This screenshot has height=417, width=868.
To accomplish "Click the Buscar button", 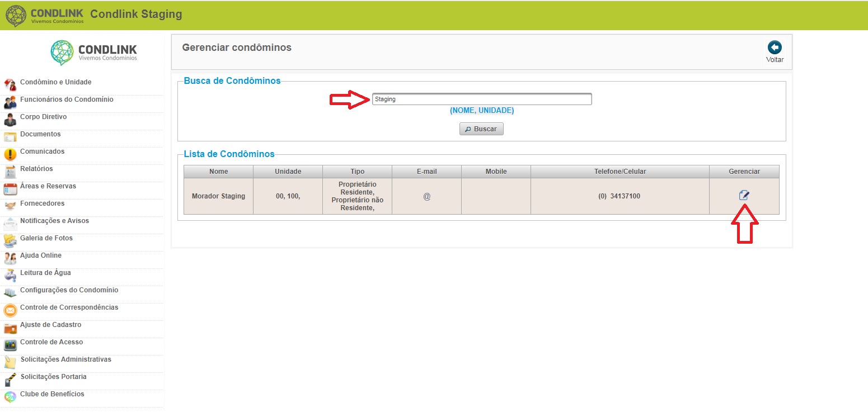I will click(x=482, y=129).
